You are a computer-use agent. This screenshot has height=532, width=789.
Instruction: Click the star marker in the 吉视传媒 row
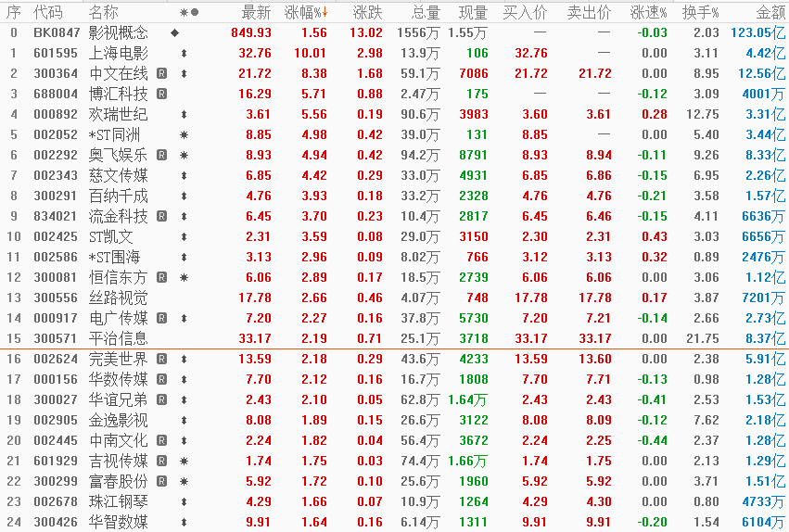pyautogui.click(x=184, y=461)
